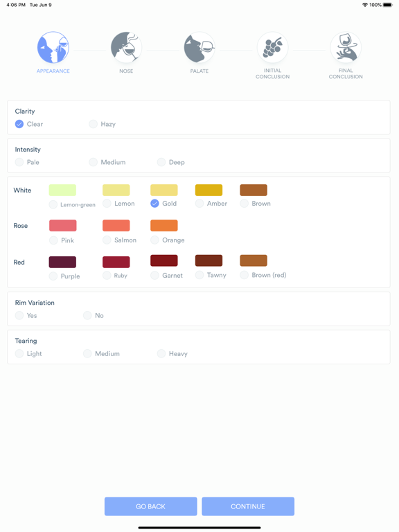Click the CONTINUE button

click(248, 506)
